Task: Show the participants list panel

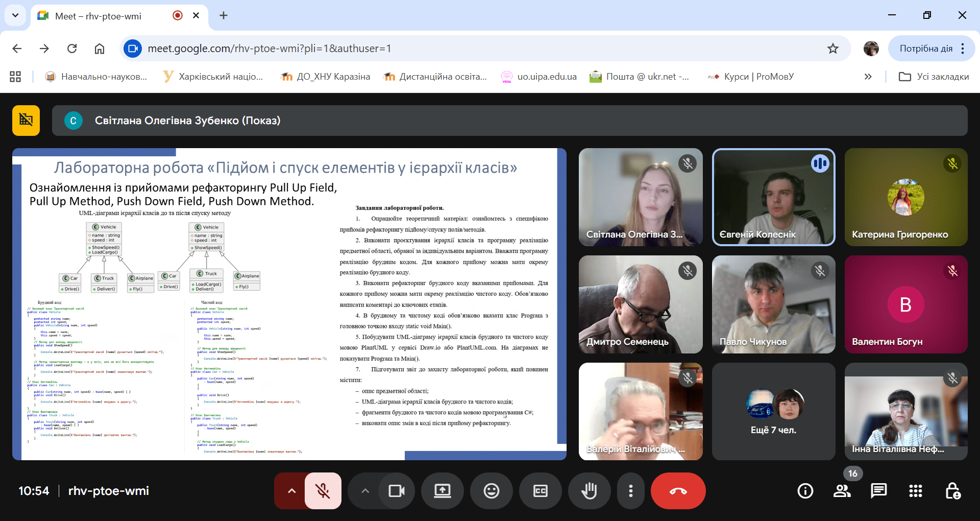Action: (x=842, y=491)
